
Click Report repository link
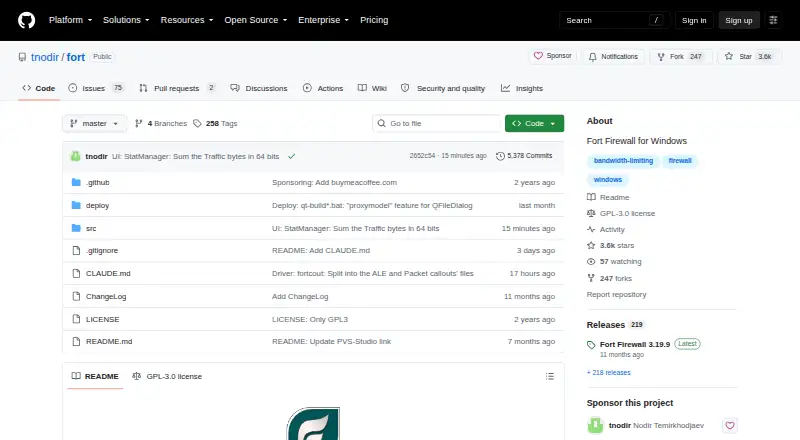tap(616, 295)
